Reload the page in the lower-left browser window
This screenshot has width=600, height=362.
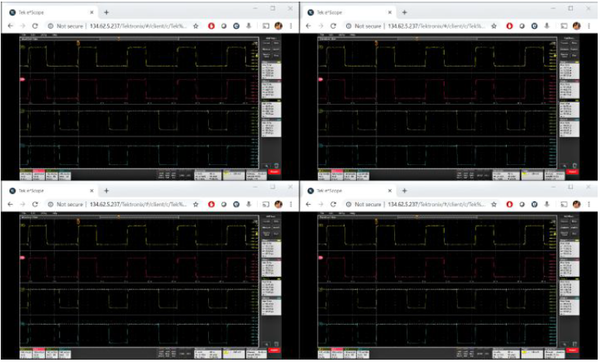[x=35, y=204]
